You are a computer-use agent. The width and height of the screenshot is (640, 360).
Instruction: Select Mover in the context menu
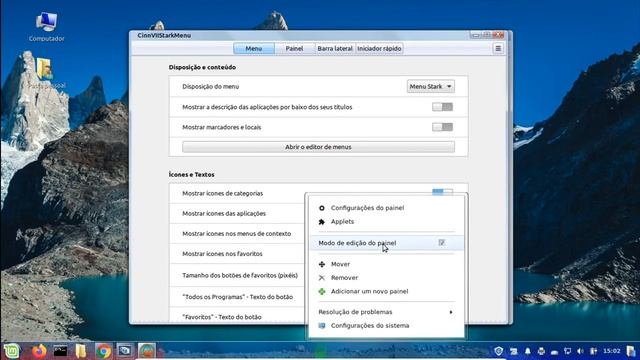(340, 264)
